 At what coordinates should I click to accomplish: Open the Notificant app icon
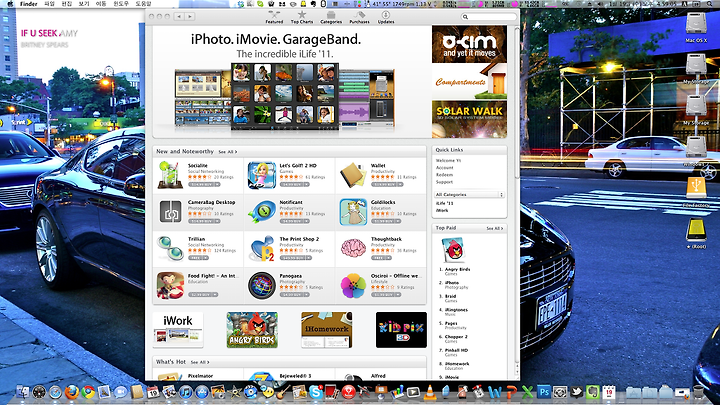tap(262, 212)
